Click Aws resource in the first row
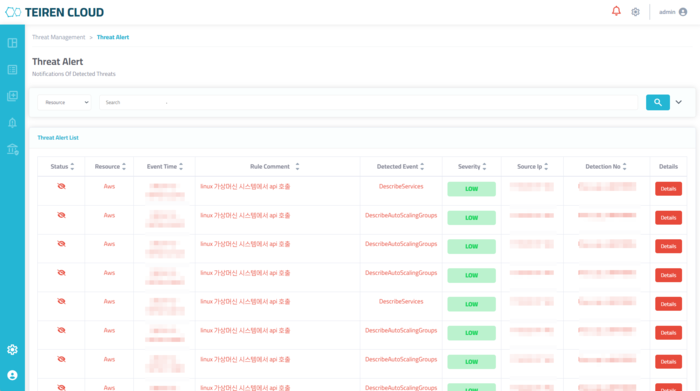The height and width of the screenshot is (391, 700). pos(109,186)
